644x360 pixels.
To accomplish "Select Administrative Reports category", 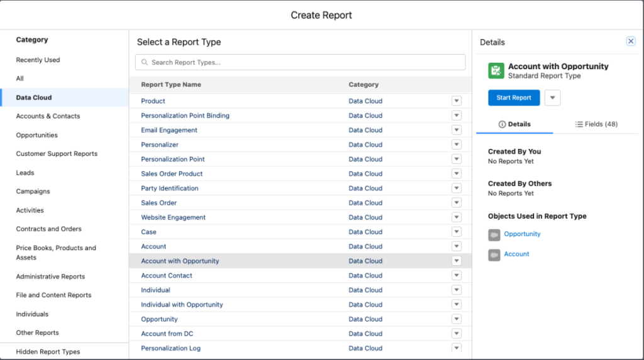I will 50,276.
